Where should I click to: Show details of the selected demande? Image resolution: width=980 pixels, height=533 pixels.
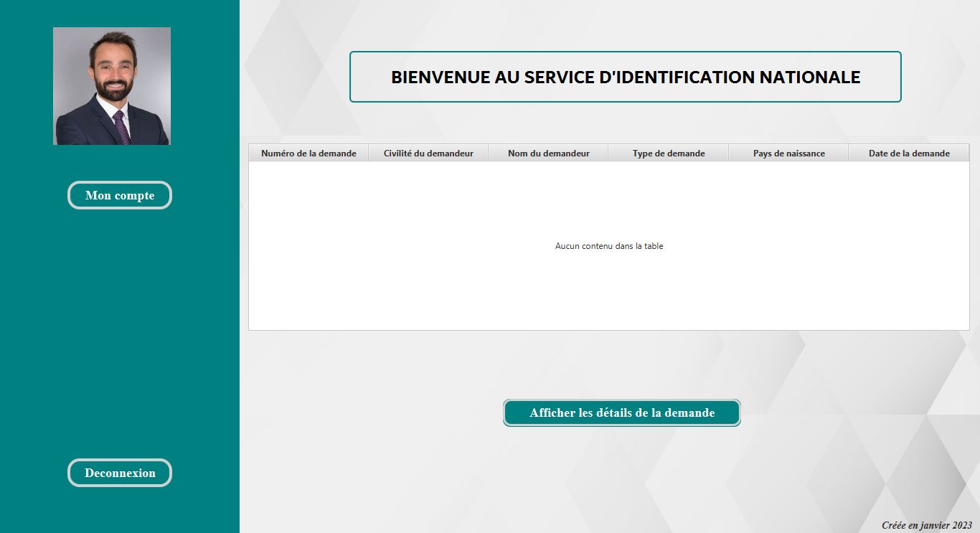click(x=621, y=412)
